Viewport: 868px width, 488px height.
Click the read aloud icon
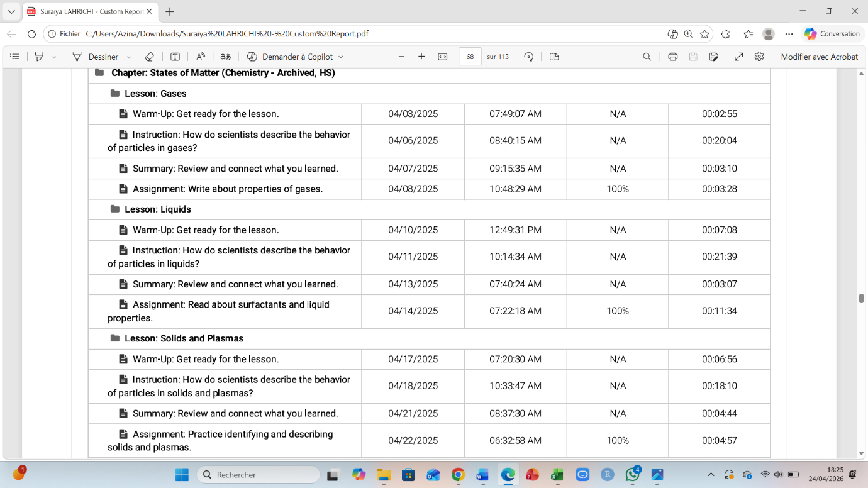pyautogui.click(x=201, y=57)
